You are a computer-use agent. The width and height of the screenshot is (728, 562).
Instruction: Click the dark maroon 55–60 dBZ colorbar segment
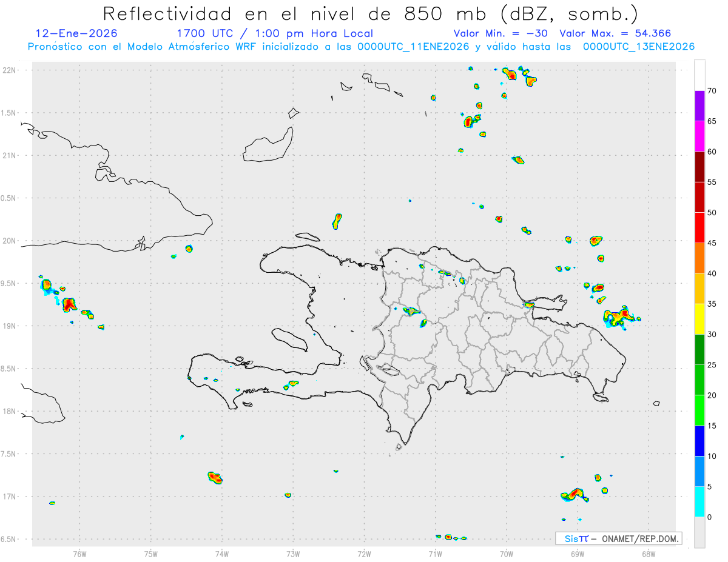tap(699, 167)
